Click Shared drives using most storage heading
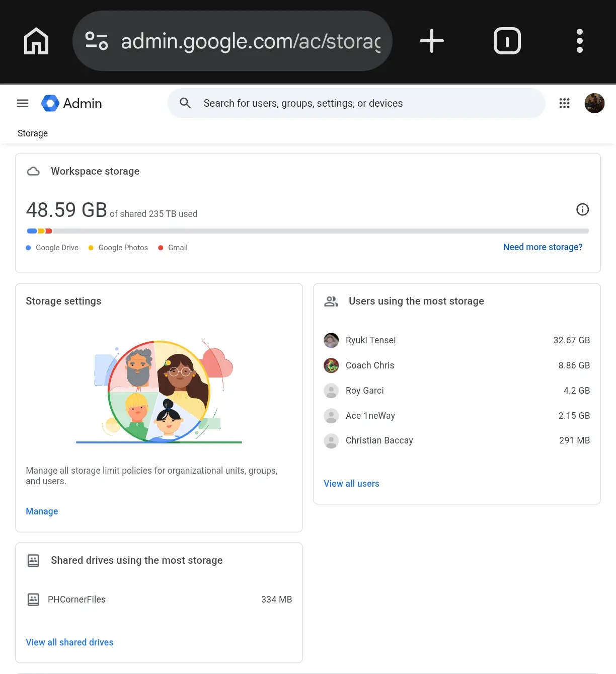The height and width of the screenshot is (674, 616). point(137,560)
